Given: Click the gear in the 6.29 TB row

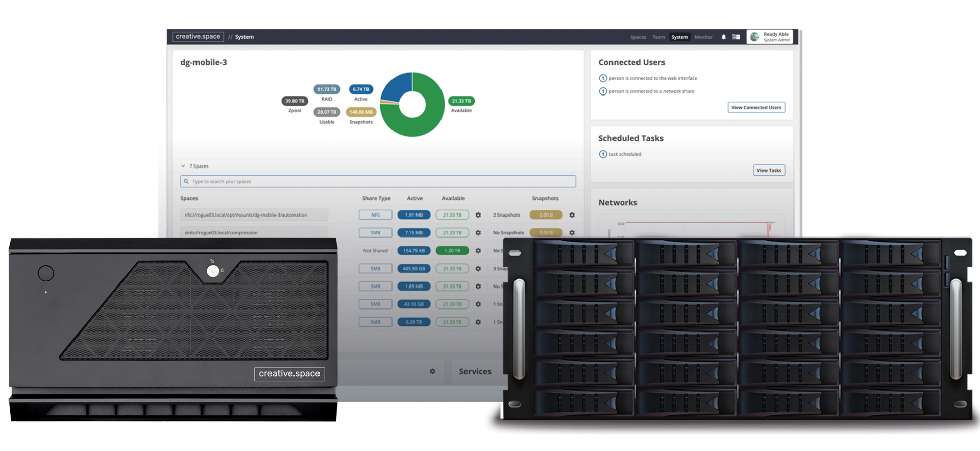Looking at the screenshot, I should tap(478, 322).
